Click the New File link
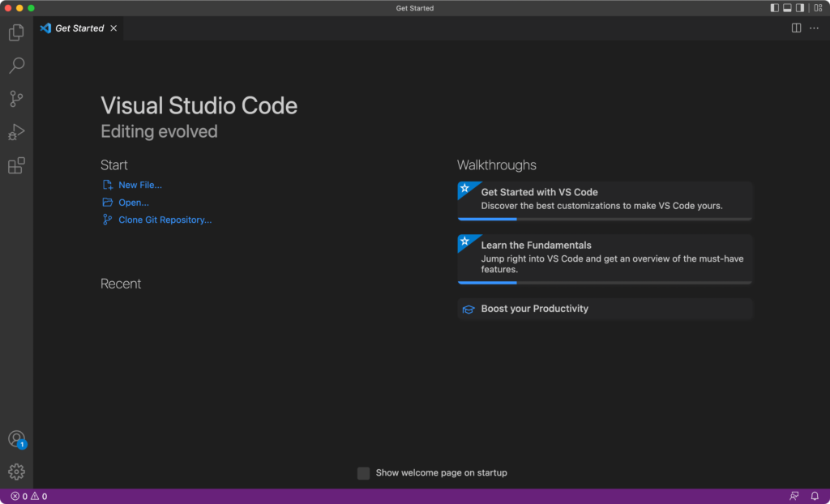The image size is (830, 504). pos(139,185)
